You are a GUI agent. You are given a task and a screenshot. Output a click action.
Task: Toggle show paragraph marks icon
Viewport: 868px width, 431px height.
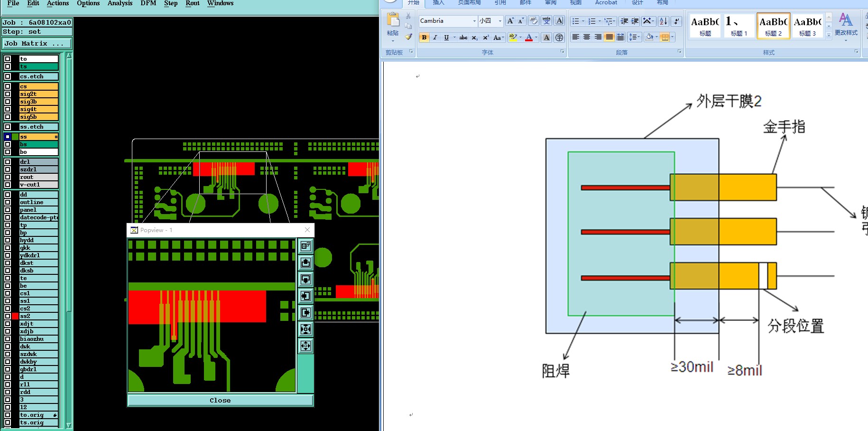click(677, 21)
